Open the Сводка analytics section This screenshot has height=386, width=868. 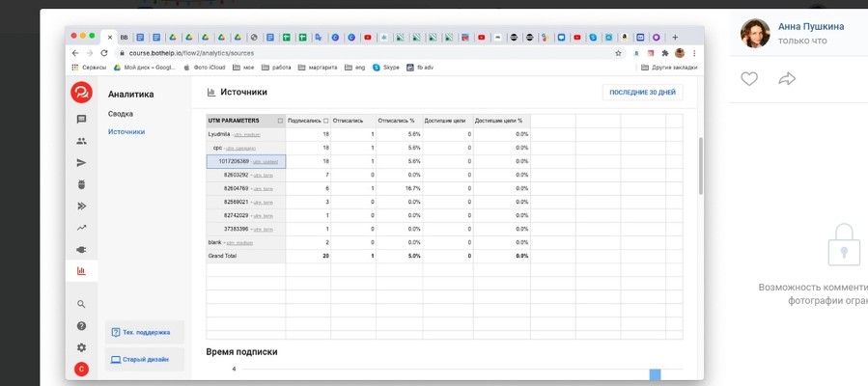(x=120, y=114)
